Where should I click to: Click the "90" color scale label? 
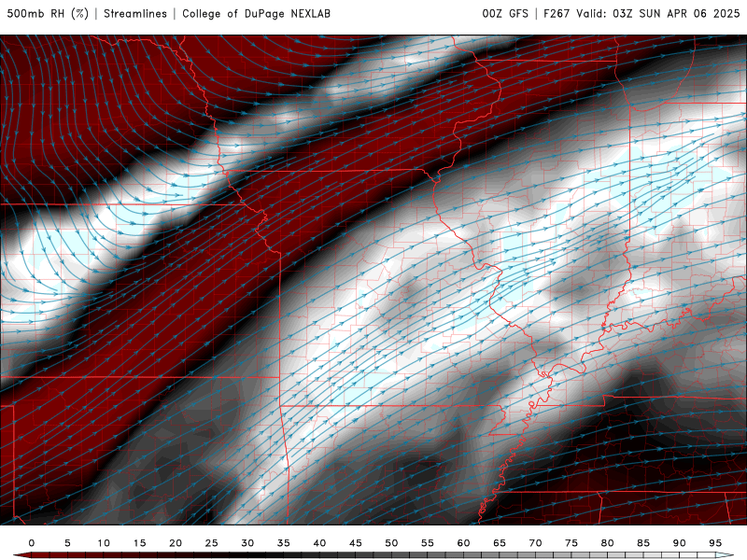click(680, 543)
